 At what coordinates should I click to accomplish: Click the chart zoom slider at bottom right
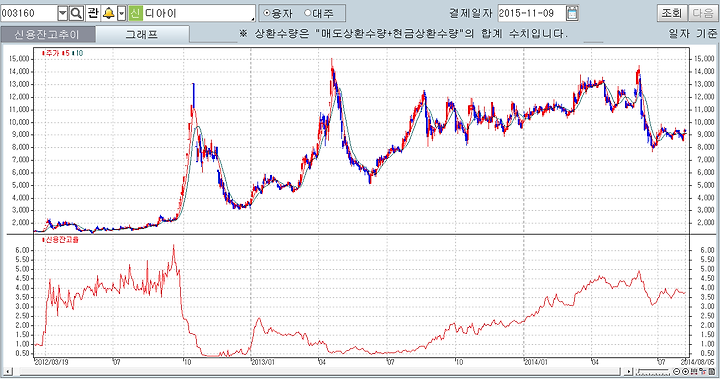pyautogui.click(x=652, y=372)
